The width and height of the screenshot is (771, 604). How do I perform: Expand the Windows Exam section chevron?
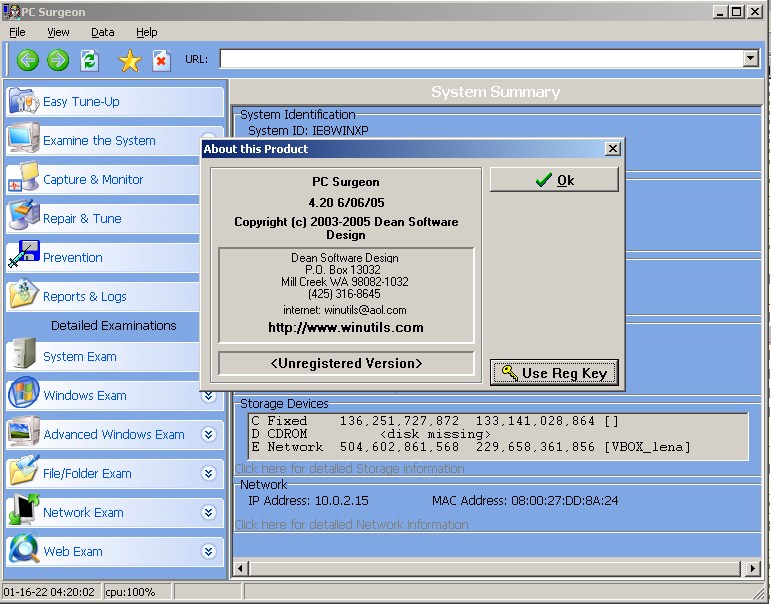[x=209, y=395]
